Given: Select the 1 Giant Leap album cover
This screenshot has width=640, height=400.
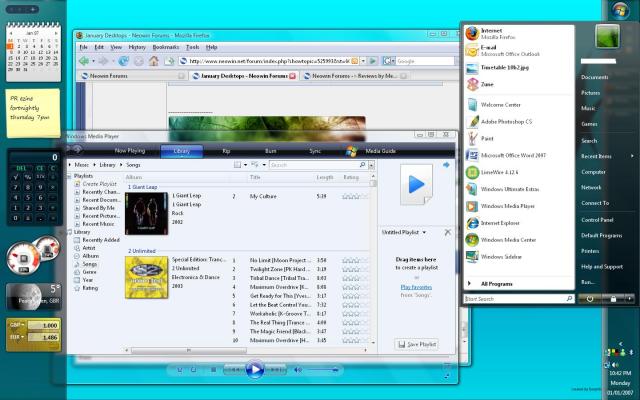Looking at the screenshot, I should click(x=146, y=213).
